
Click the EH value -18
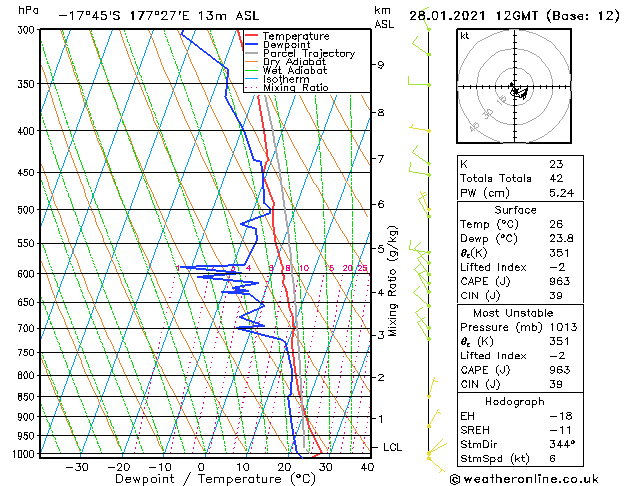click(561, 416)
